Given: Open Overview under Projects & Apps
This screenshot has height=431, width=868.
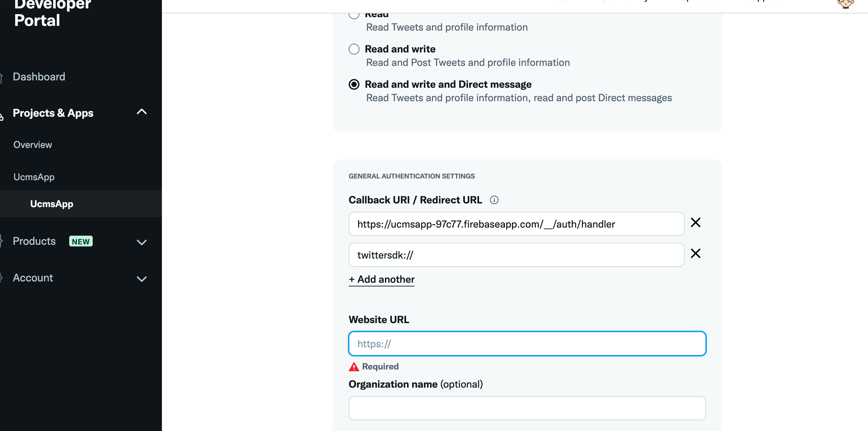Looking at the screenshot, I should [33, 145].
